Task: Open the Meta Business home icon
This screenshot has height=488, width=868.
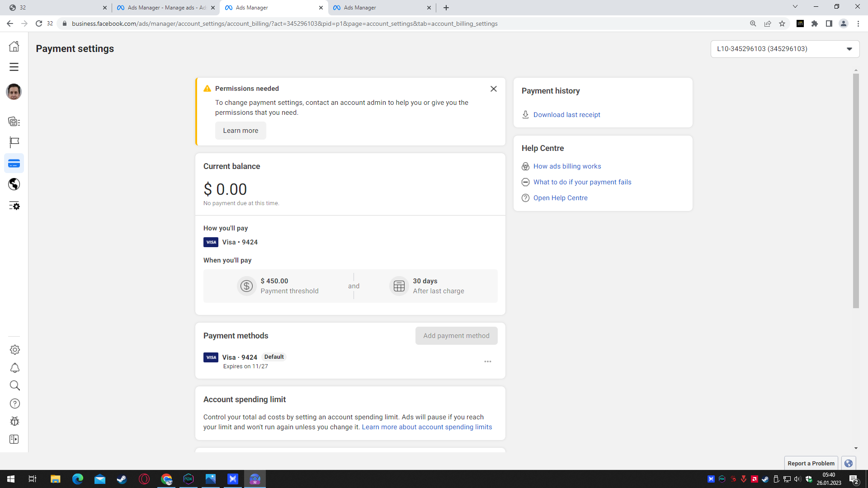Action: click(14, 46)
